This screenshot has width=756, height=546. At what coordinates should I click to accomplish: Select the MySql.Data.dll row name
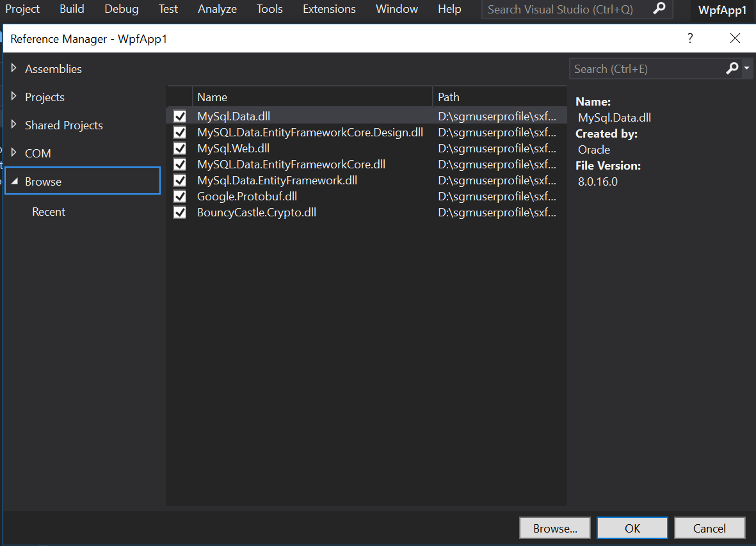click(234, 116)
